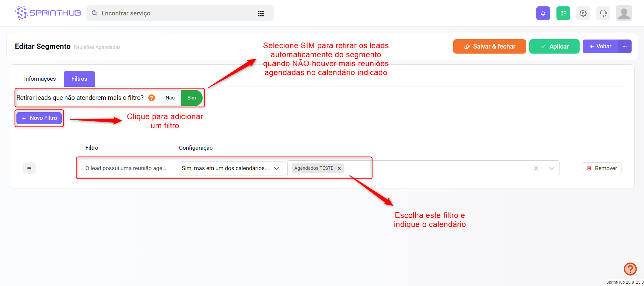This screenshot has height=286, width=644.
Task: Switch to the Informações tab
Action: pyautogui.click(x=40, y=79)
